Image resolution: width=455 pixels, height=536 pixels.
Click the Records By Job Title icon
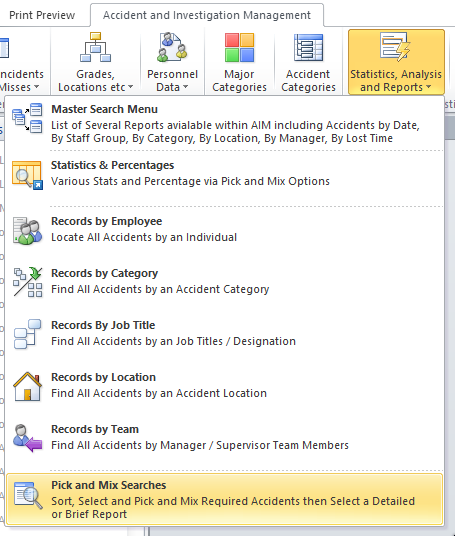pos(27,334)
